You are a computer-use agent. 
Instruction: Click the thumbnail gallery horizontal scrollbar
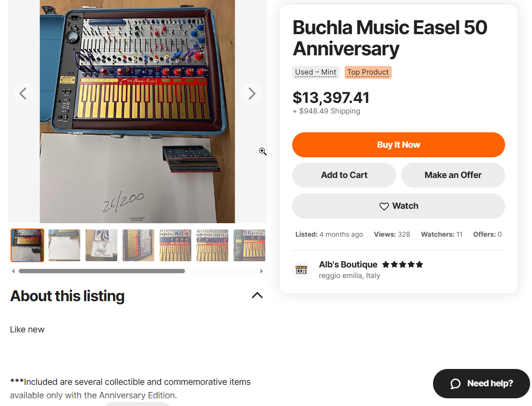[102, 271]
